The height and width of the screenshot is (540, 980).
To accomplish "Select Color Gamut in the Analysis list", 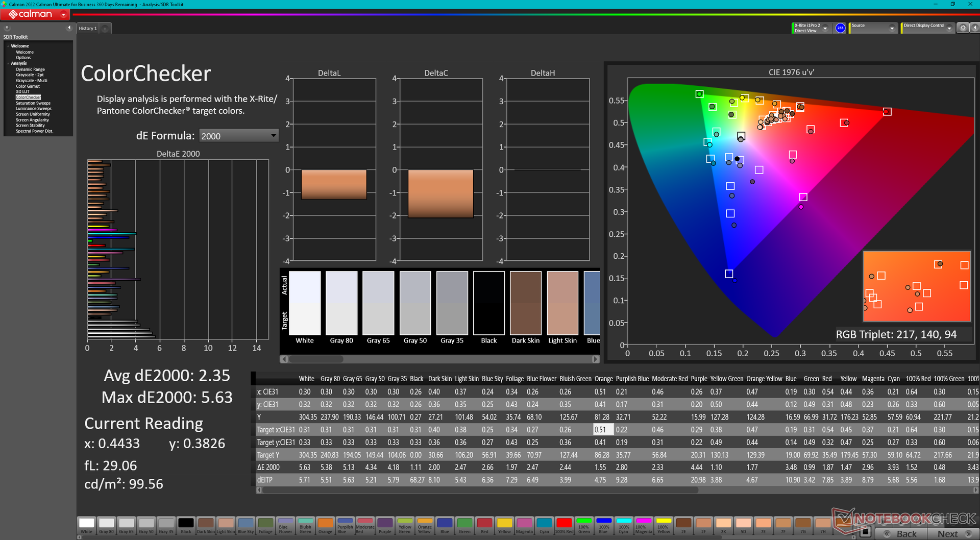I will pyautogui.click(x=28, y=86).
